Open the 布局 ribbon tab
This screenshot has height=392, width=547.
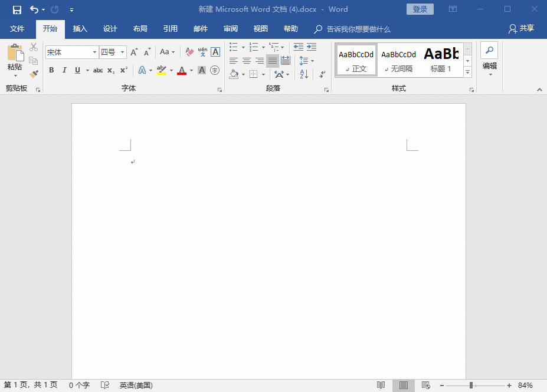tap(140, 29)
